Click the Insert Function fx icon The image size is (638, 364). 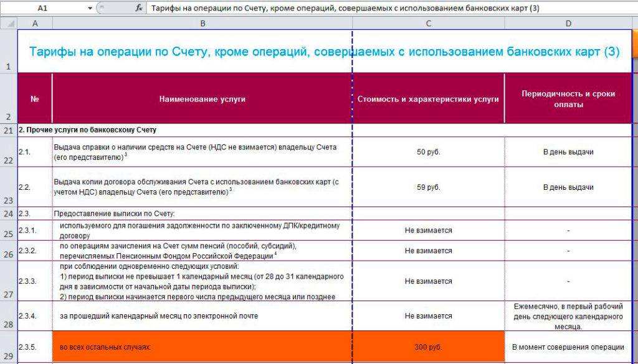point(138,8)
